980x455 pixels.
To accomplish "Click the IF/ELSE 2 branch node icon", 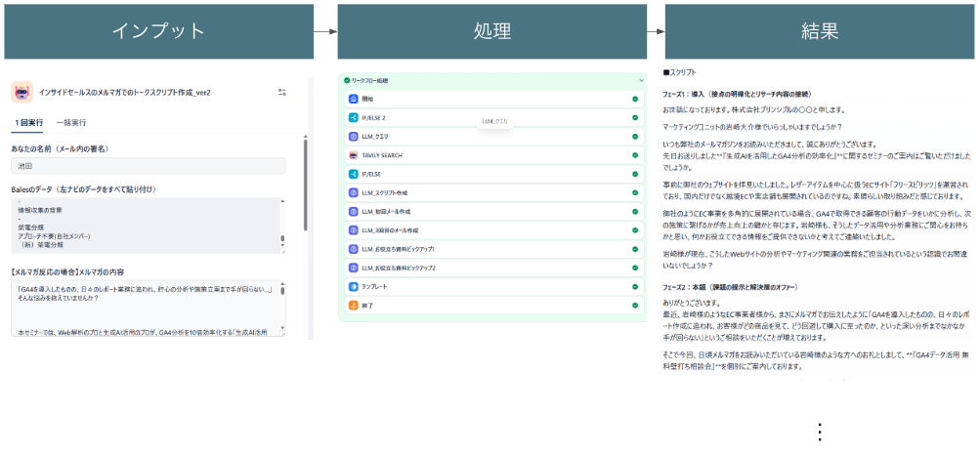I will point(354,118).
